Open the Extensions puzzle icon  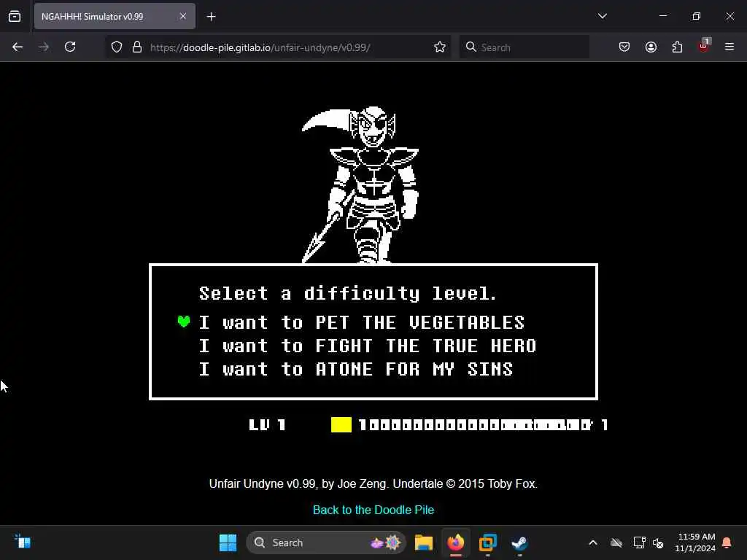click(x=677, y=47)
